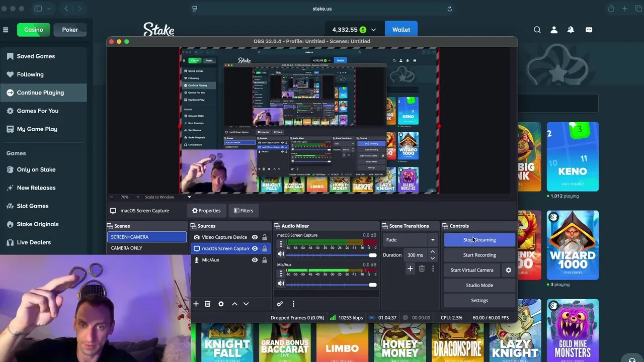Open Saved Games in Stake sidebar
The height and width of the screenshot is (362, 644).
pos(43,56)
